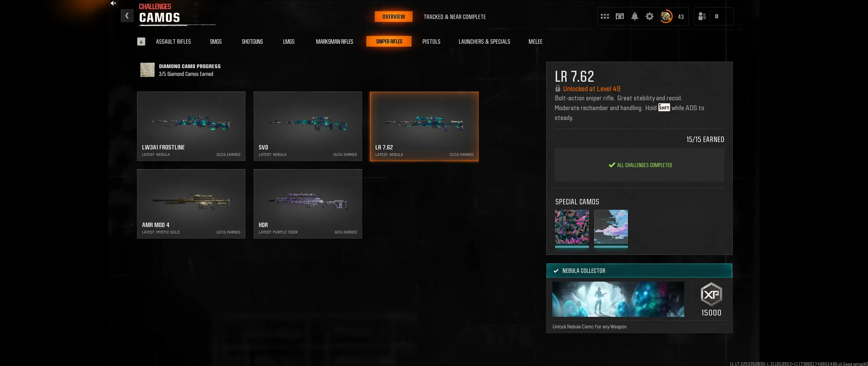Click the back arrow next to CAMOS

(127, 16)
